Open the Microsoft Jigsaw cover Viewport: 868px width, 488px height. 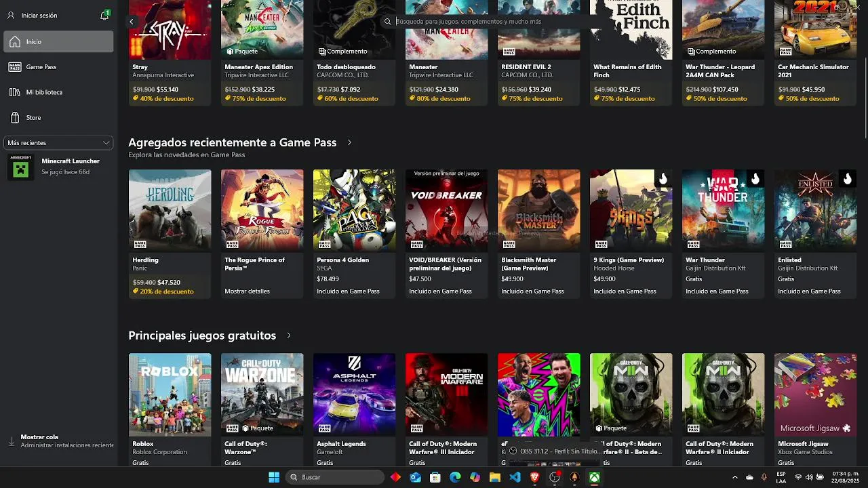(x=816, y=394)
